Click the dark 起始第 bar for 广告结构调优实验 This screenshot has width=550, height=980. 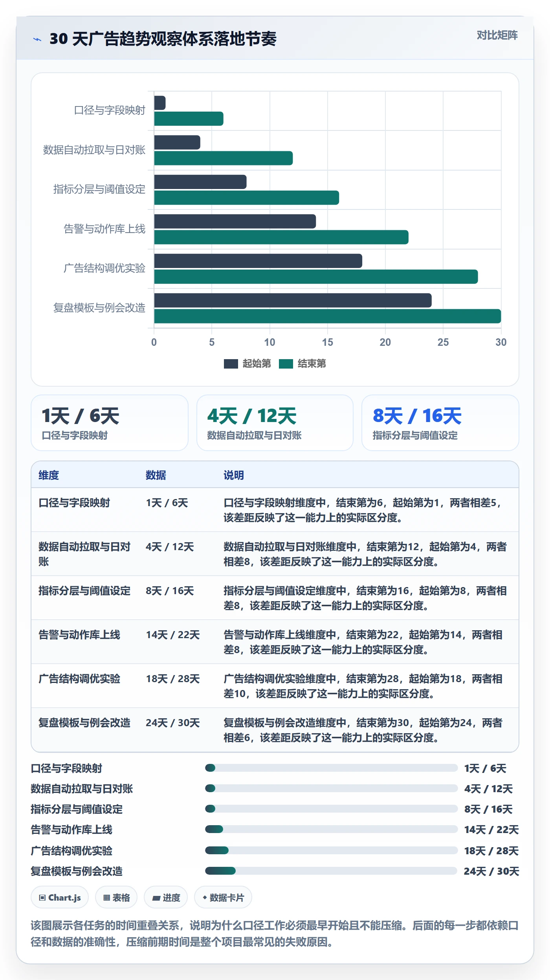click(x=258, y=261)
